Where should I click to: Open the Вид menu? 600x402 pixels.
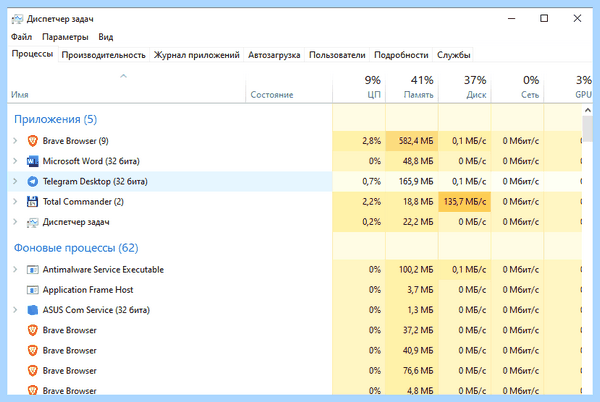click(x=106, y=37)
